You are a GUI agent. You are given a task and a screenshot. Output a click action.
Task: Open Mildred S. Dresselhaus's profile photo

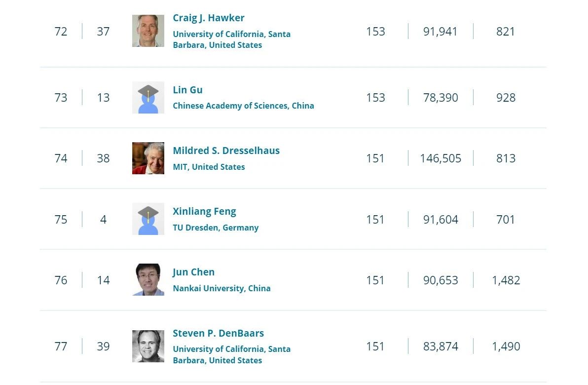click(x=148, y=158)
